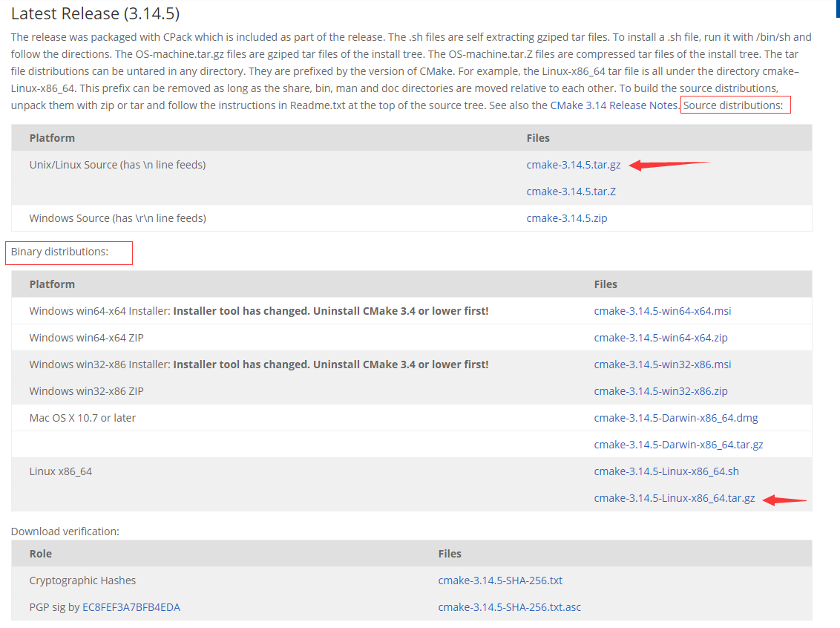Click Files header in verification table
840x628 pixels.
450,554
